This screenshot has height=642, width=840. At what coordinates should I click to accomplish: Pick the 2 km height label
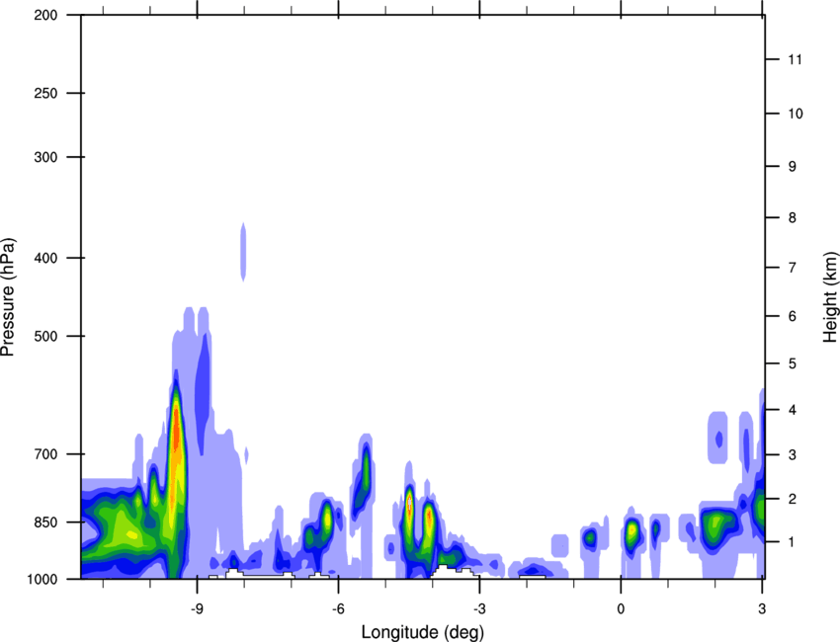click(793, 499)
